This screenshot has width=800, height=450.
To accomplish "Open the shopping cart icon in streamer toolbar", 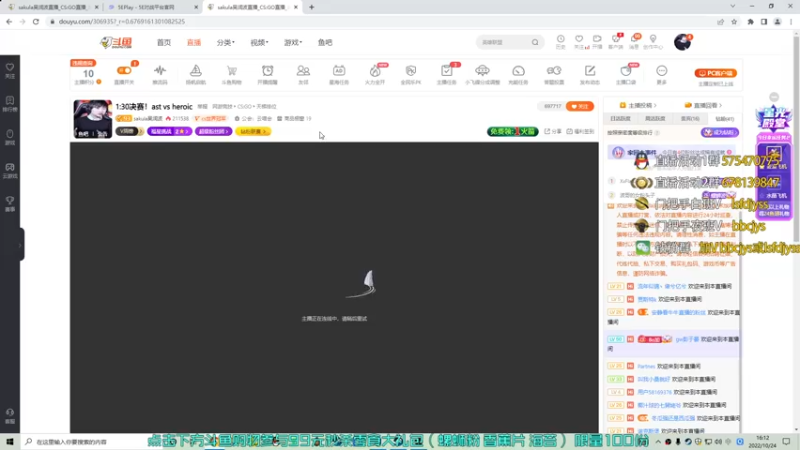I will point(232,71).
